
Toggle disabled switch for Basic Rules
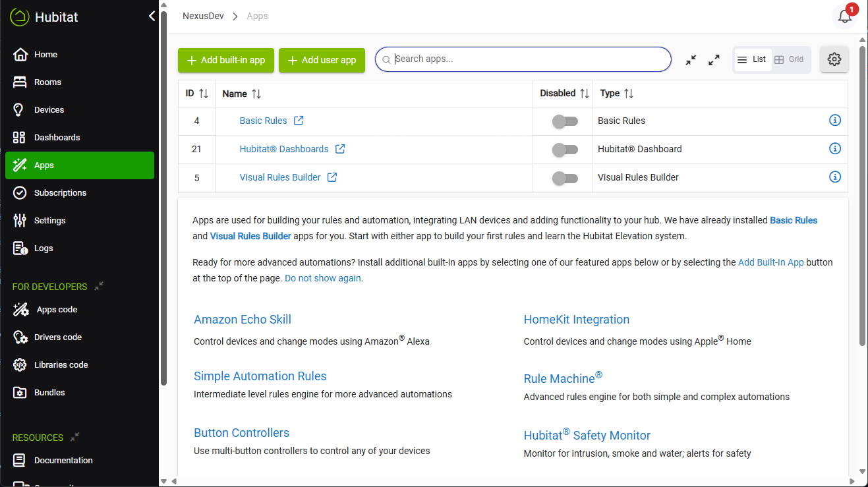[565, 121]
